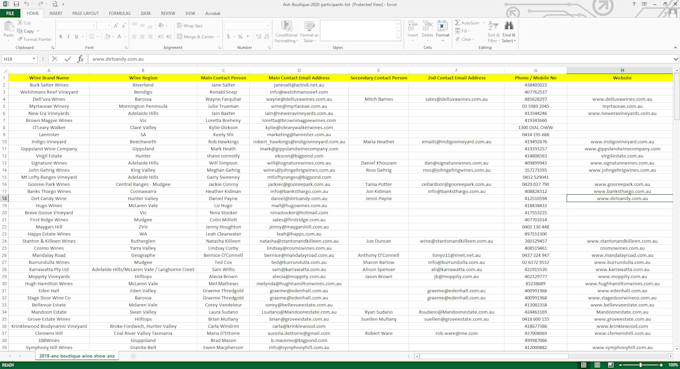Image resolution: width=680 pixels, height=369 pixels.
Task: Toggle Underline formatting
Action: click(x=77, y=37)
